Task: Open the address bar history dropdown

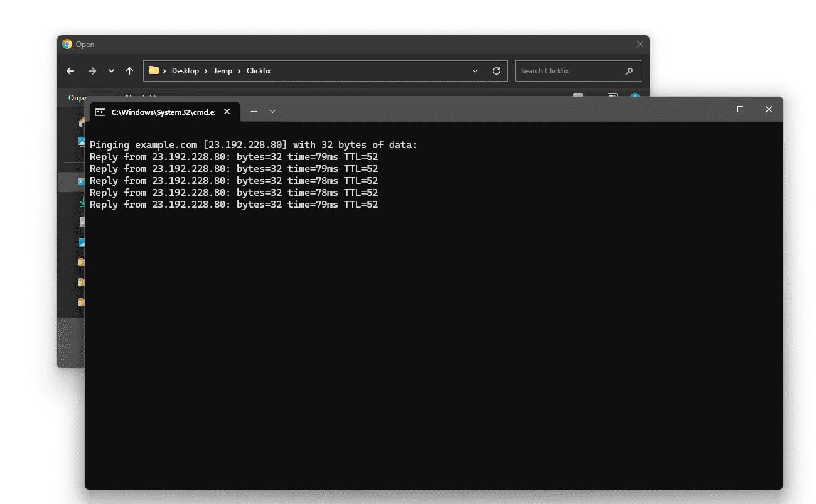Action: [x=475, y=71]
